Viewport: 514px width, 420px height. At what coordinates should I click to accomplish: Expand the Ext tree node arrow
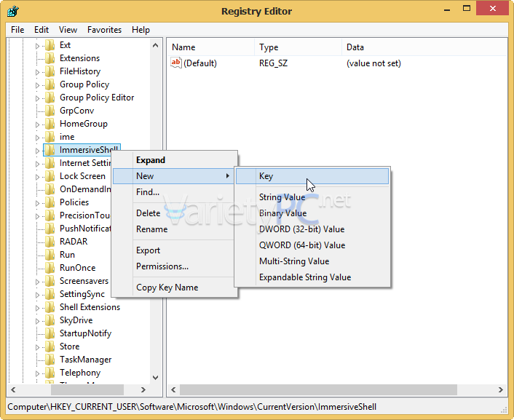point(37,47)
